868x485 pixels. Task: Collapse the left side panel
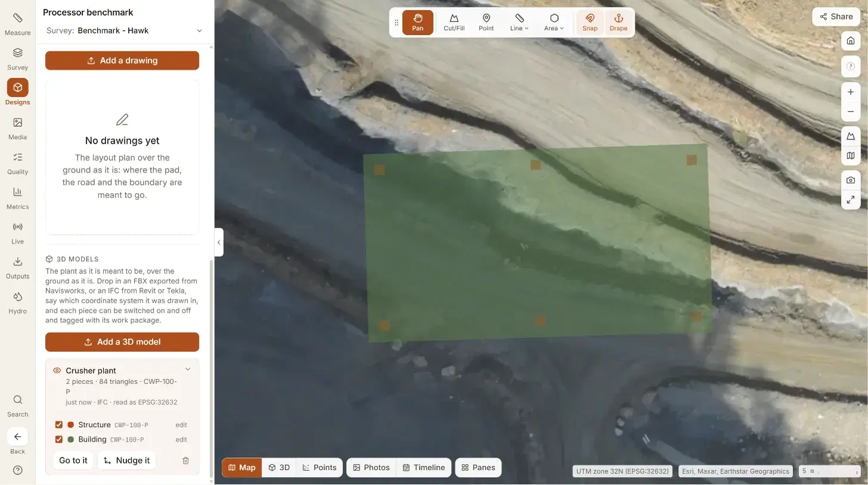(x=219, y=242)
